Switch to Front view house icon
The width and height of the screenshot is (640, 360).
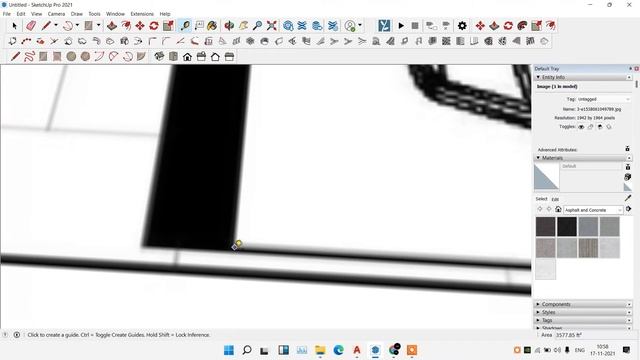coord(187,57)
